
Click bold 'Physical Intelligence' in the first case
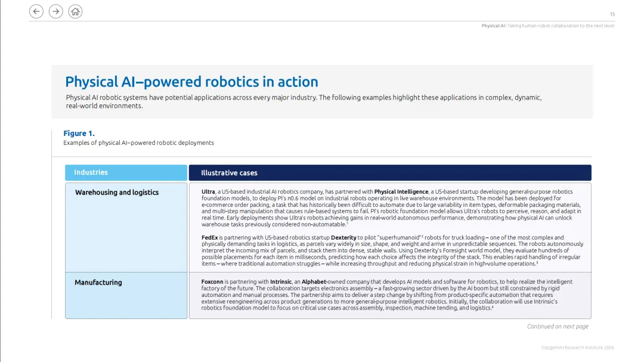pos(401,191)
